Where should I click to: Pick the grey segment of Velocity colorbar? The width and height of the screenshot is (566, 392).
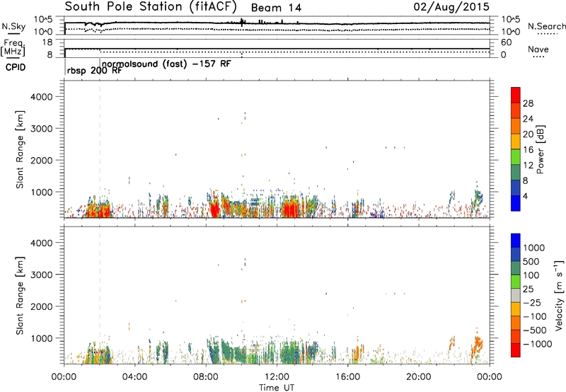pyautogui.click(x=516, y=296)
